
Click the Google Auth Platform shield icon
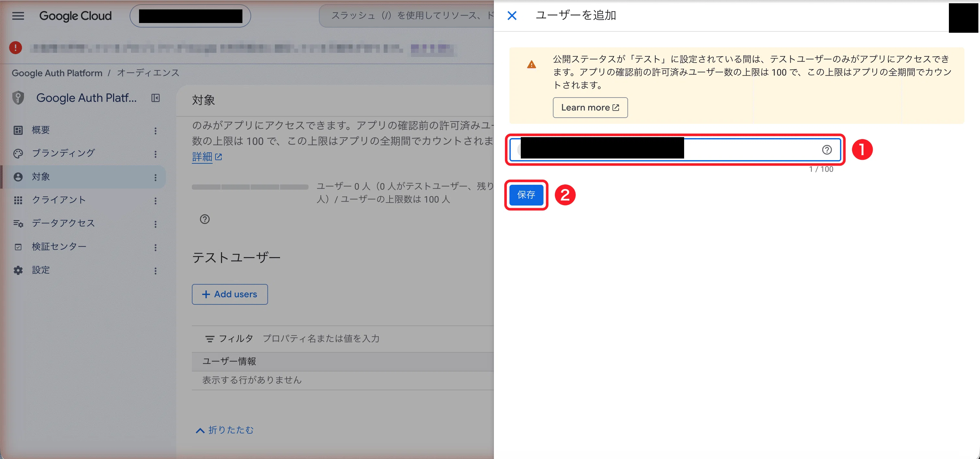pos(18,98)
